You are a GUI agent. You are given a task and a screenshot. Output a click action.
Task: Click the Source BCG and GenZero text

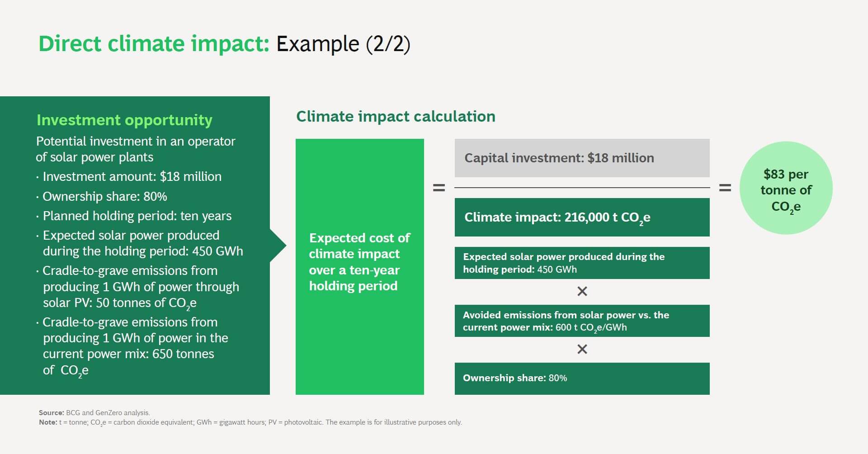(94, 412)
